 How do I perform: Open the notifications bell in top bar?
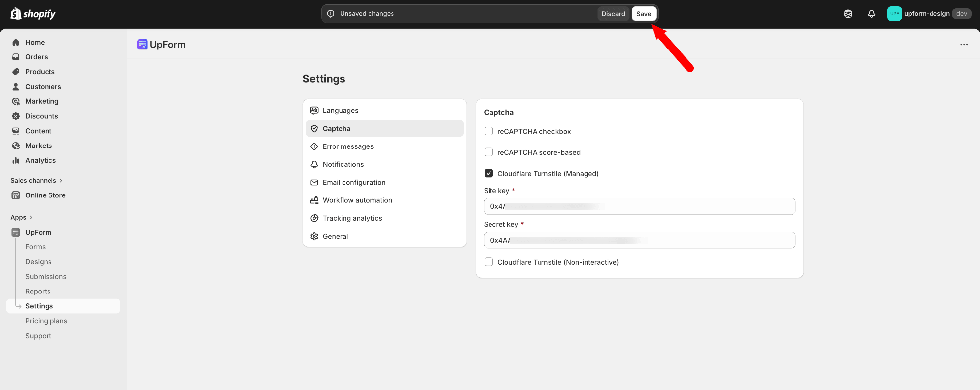click(872, 14)
